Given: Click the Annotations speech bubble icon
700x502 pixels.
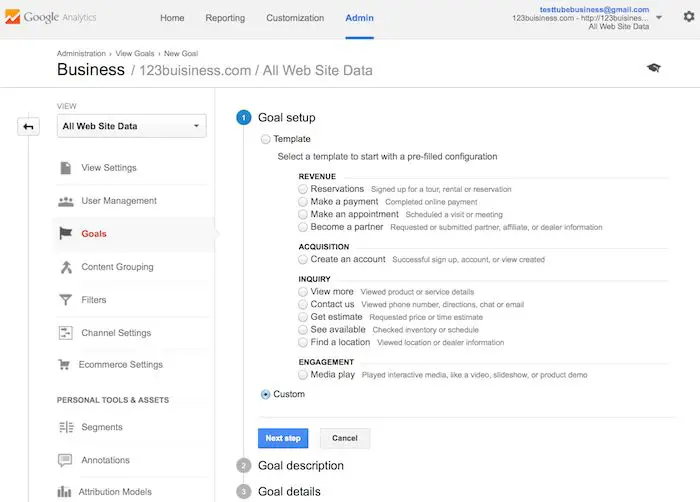Looking at the screenshot, I should pos(65,460).
